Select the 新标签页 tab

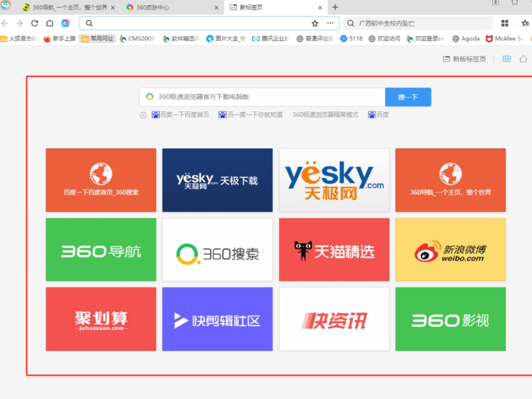(x=275, y=7)
